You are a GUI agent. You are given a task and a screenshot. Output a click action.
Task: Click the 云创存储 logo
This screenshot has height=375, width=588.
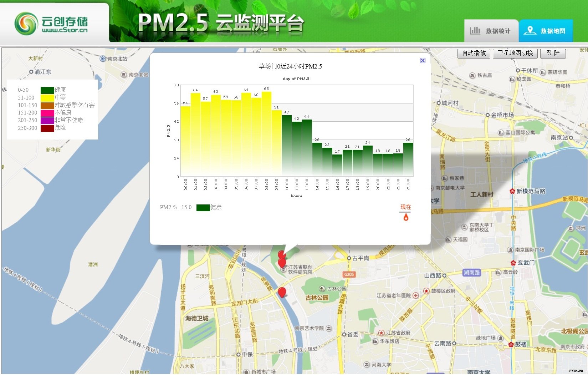51,24
